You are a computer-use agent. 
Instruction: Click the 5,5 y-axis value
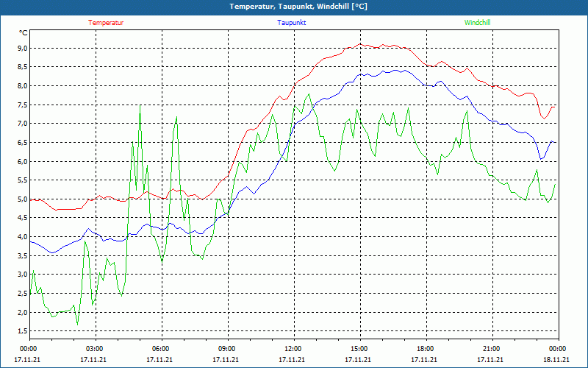(23, 180)
